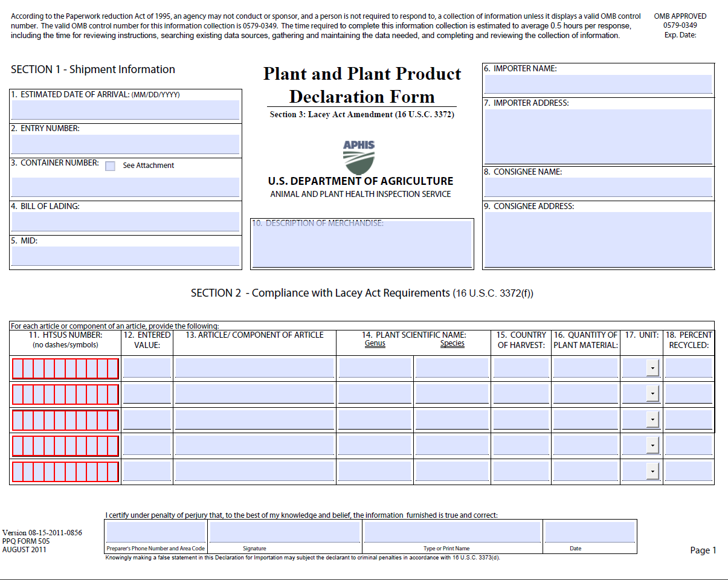Click the MID input field
The width and height of the screenshot is (728, 580).
pos(126,256)
